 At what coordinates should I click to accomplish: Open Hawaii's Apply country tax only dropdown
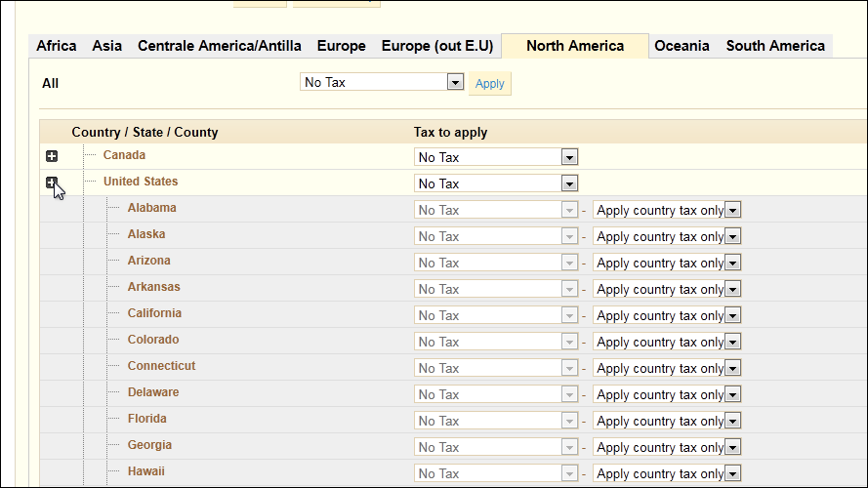pyautogui.click(x=667, y=473)
